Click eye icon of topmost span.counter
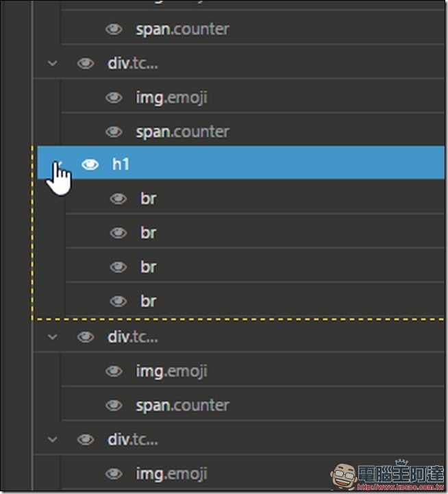Screen dimensions: 448x494 pos(114,29)
